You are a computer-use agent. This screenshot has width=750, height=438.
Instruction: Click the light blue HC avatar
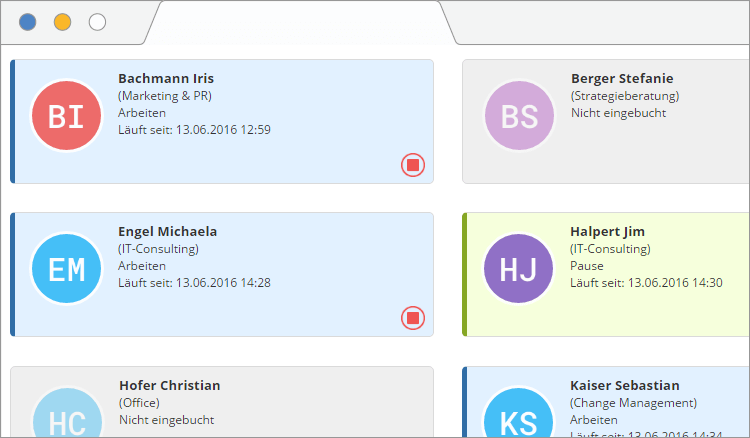pos(67,412)
